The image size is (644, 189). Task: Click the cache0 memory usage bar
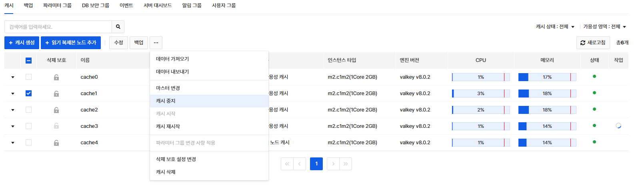[x=547, y=77]
